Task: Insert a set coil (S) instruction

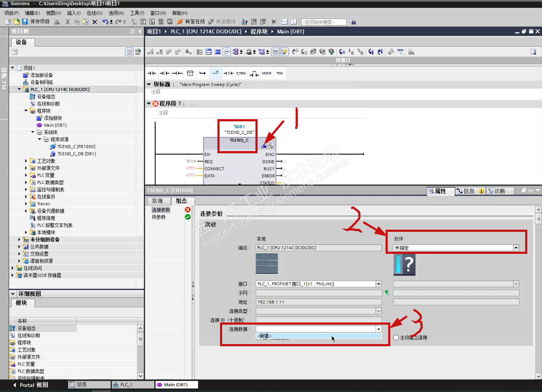Action: tap(228, 73)
